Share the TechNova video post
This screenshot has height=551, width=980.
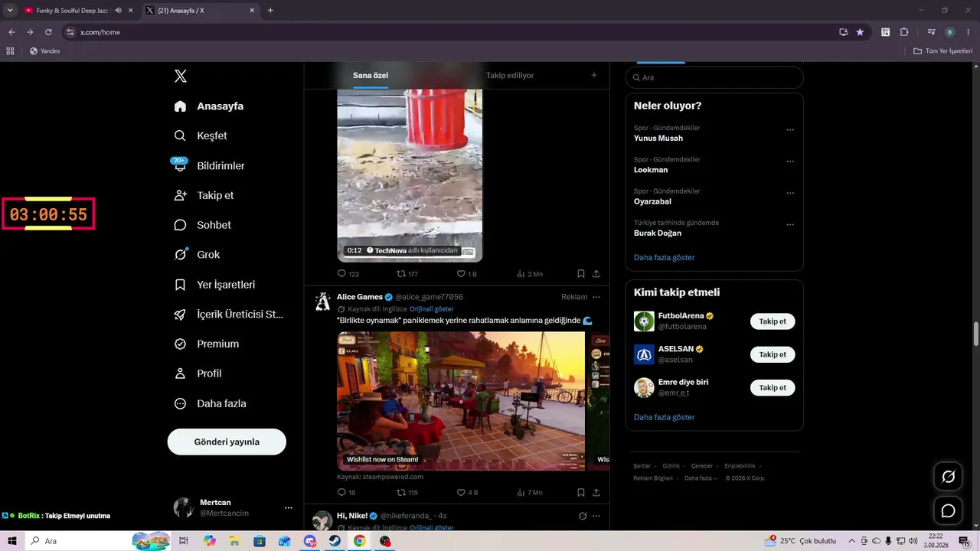click(596, 273)
